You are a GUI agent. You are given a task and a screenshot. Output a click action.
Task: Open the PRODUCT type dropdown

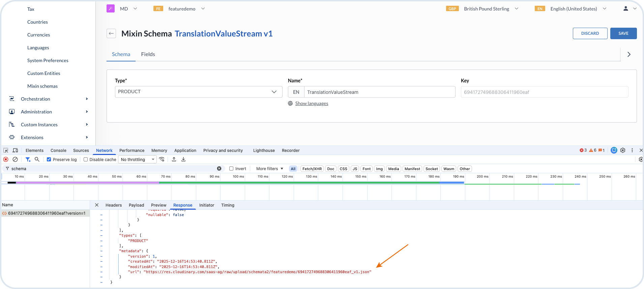(198, 92)
